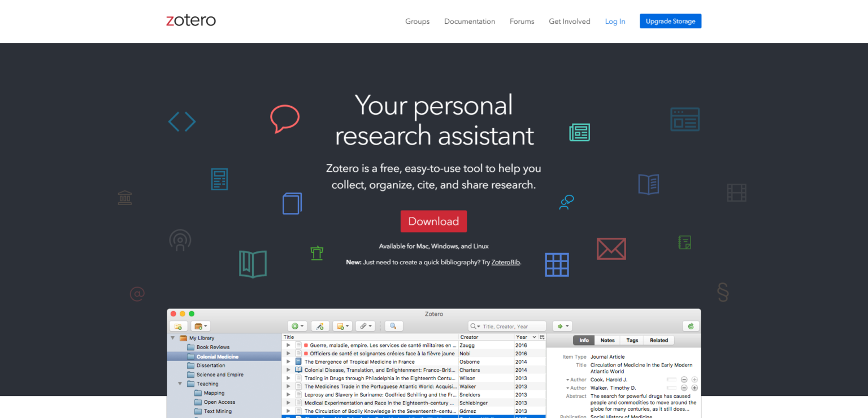Click the Journal Article item type value
The image size is (868, 418).
(607, 357)
